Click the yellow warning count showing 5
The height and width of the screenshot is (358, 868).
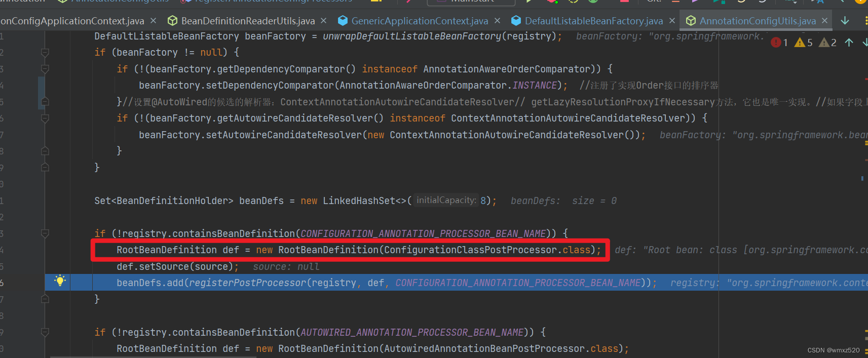point(804,43)
